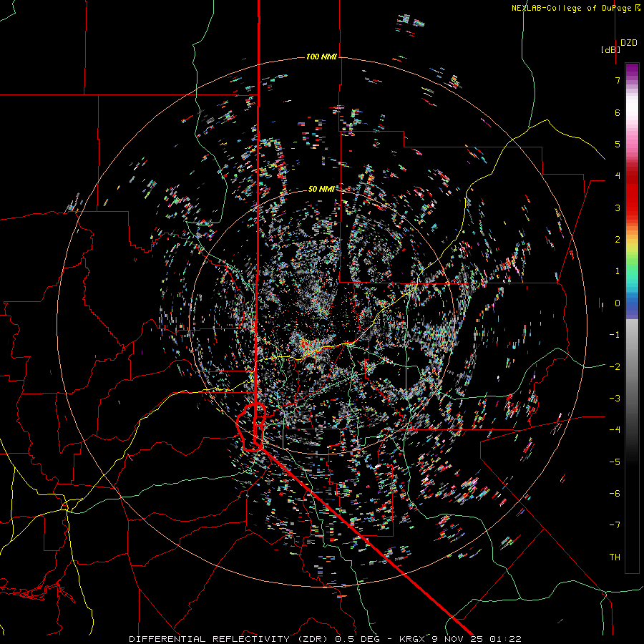This screenshot has height=644, width=644.
Task: Click the -4 value on color scale
Action: pos(615,430)
